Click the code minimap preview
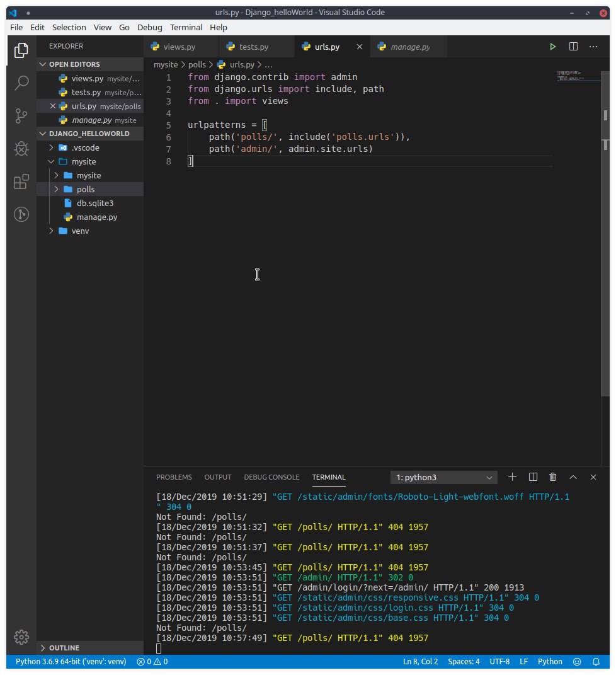This screenshot has width=616, height=675. (x=576, y=76)
